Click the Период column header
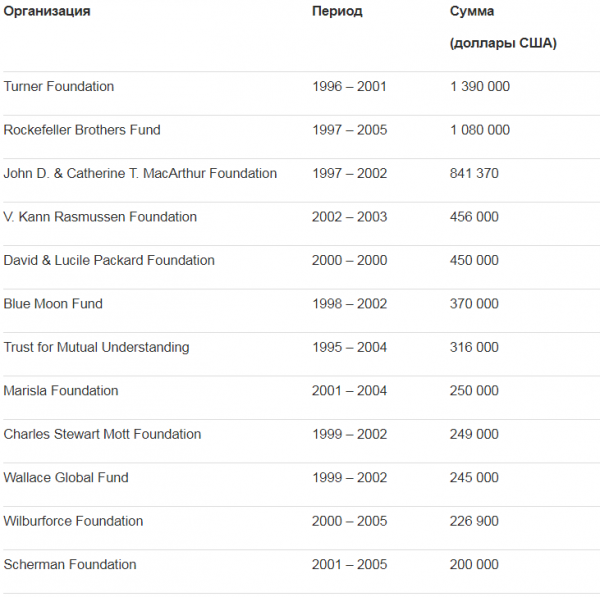 [337, 12]
